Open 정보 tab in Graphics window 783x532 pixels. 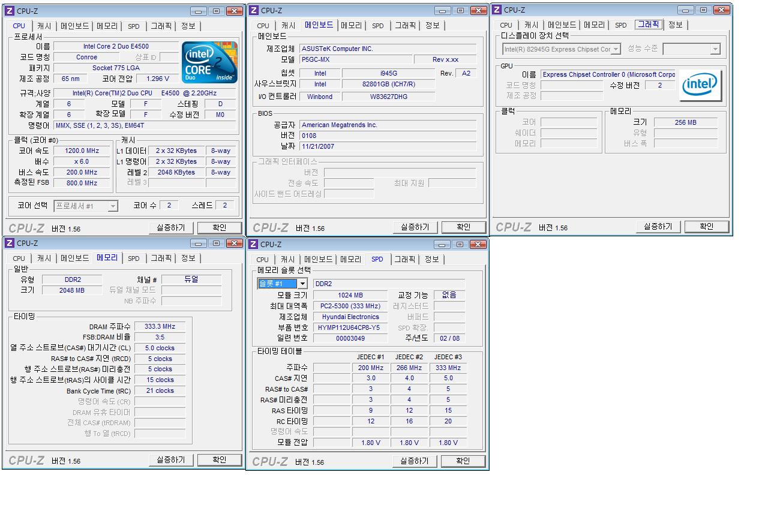pyautogui.click(x=675, y=25)
